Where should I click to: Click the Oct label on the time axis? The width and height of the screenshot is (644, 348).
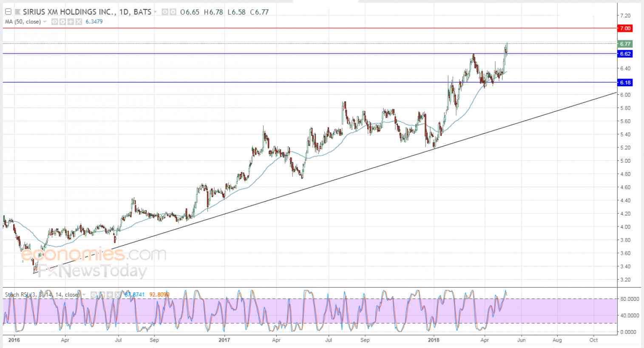click(x=594, y=340)
